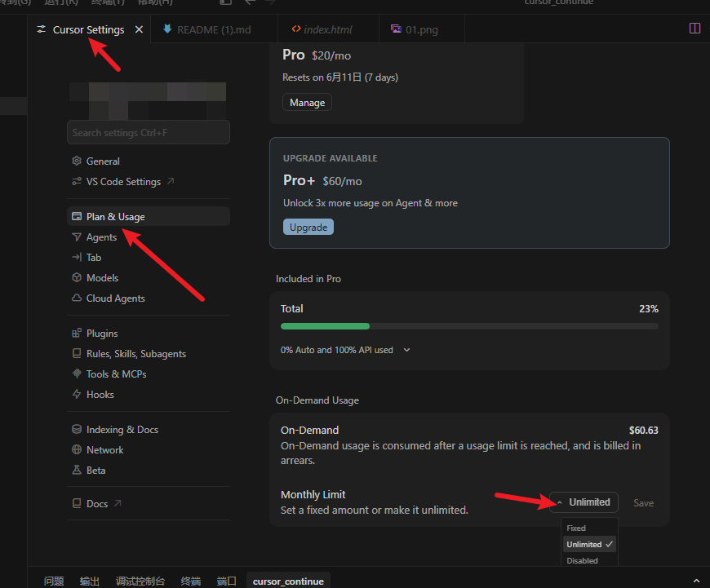
Task: Click the Rules, Skills, Subagents book icon
Action: point(77,353)
